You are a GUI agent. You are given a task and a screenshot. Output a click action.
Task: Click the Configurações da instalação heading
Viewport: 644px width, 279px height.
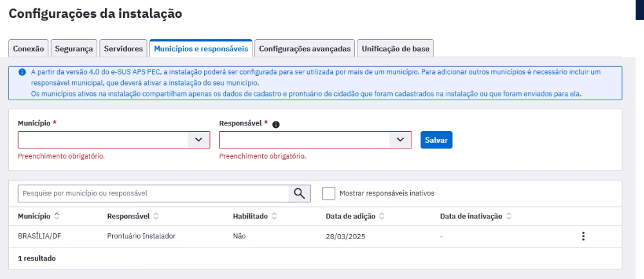[x=95, y=14]
